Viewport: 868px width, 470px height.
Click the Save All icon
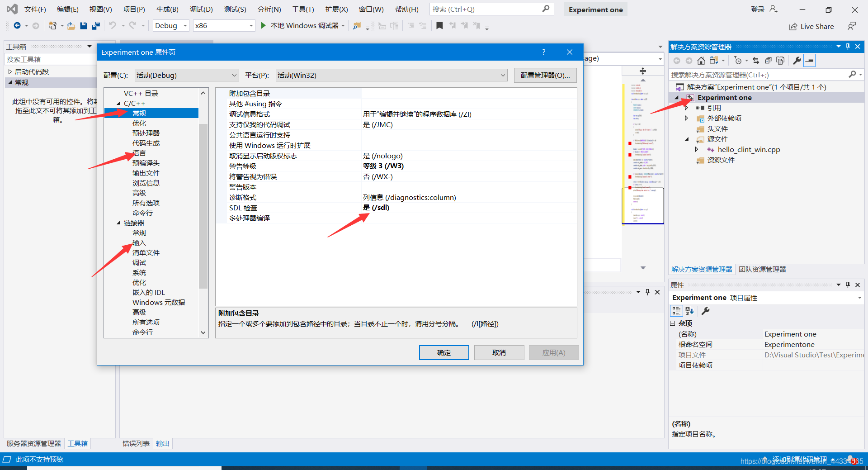tap(96, 26)
